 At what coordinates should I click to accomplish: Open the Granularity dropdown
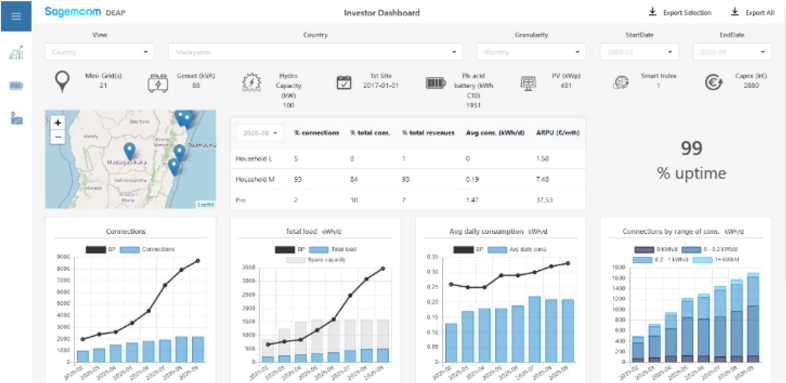click(x=531, y=52)
